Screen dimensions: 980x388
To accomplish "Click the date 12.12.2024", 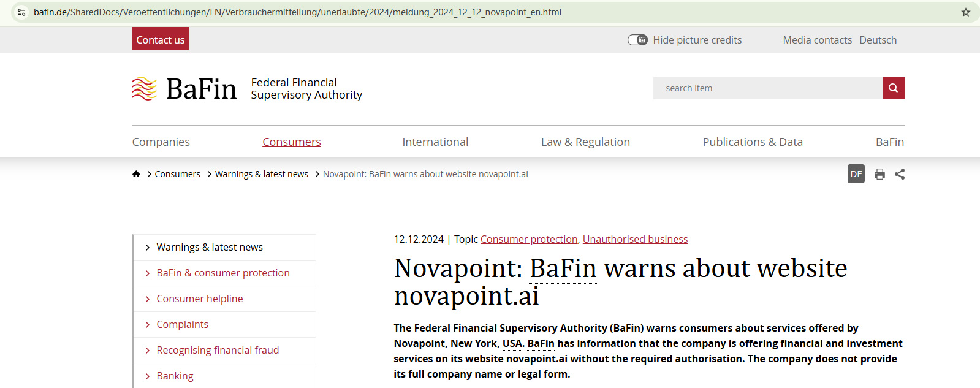I will click(x=419, y=239).
